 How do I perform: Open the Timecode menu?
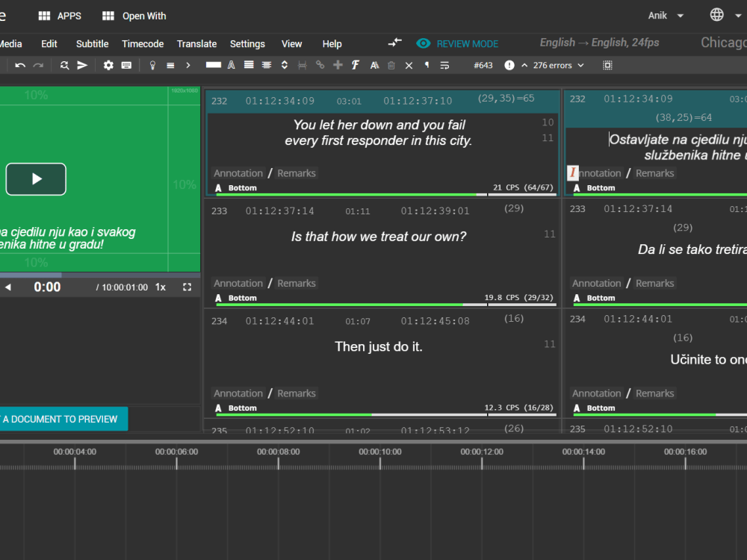point(143,44)
